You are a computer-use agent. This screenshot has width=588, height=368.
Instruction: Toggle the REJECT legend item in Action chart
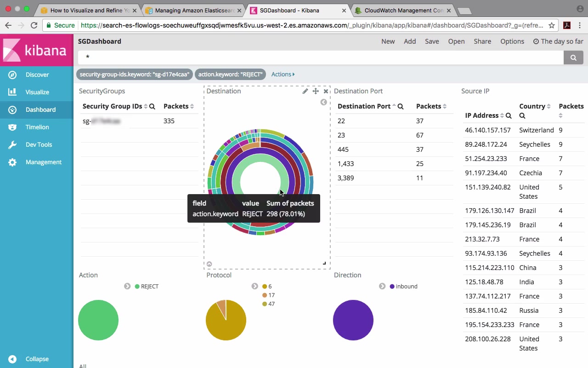(149, 287)
